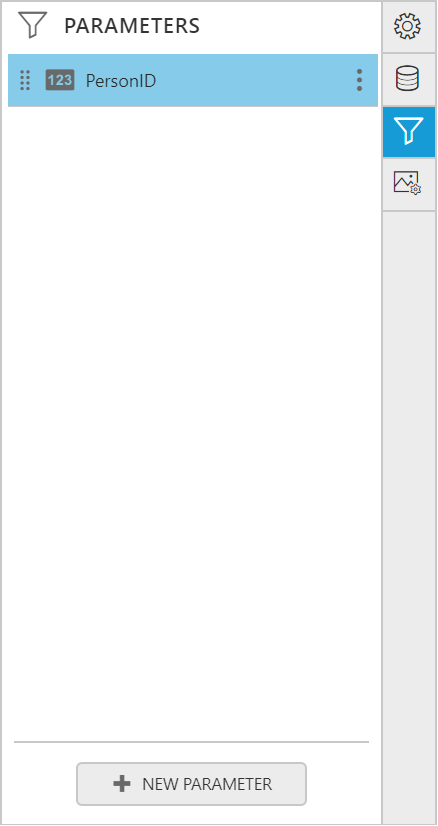Click empty gray area below sidebar tabs
438x826 pixels.
pos(408,516)
